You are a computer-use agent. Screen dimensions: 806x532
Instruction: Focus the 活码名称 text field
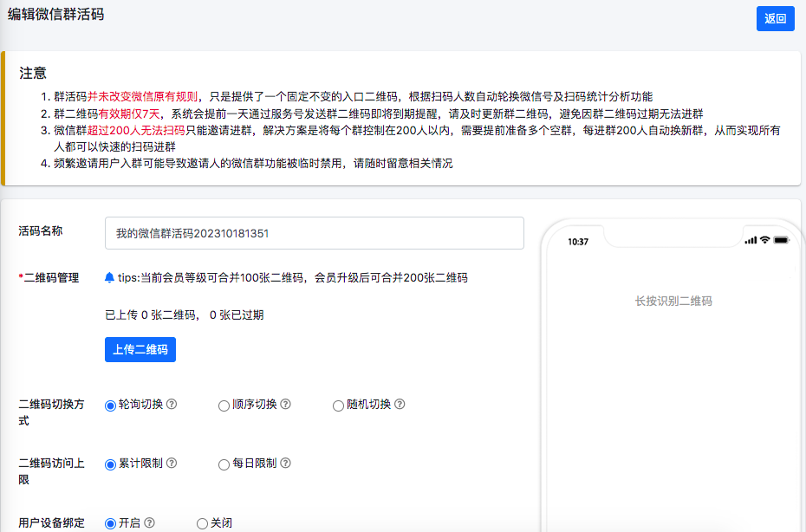coord(314,233)
